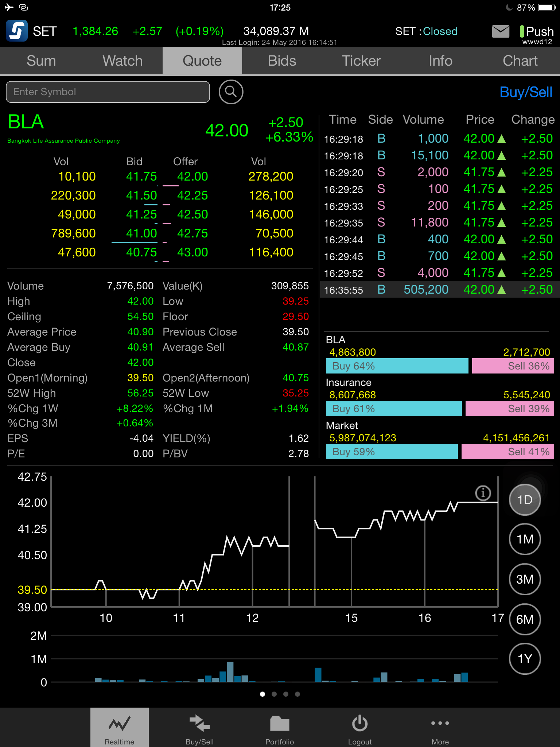Select the offer price 42.25
The image size is (560, 747).
pos(192,196)
